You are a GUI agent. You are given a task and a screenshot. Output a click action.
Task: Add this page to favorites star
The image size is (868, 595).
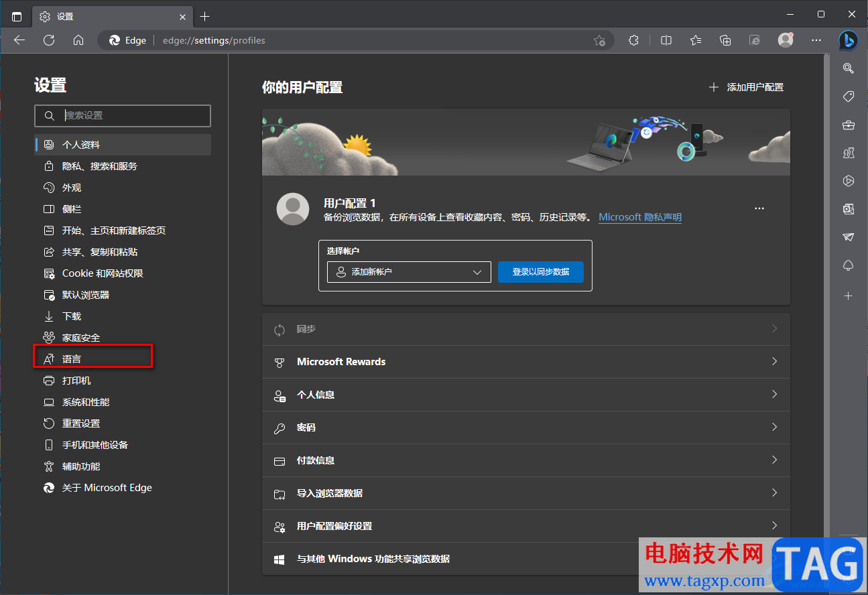599,40
